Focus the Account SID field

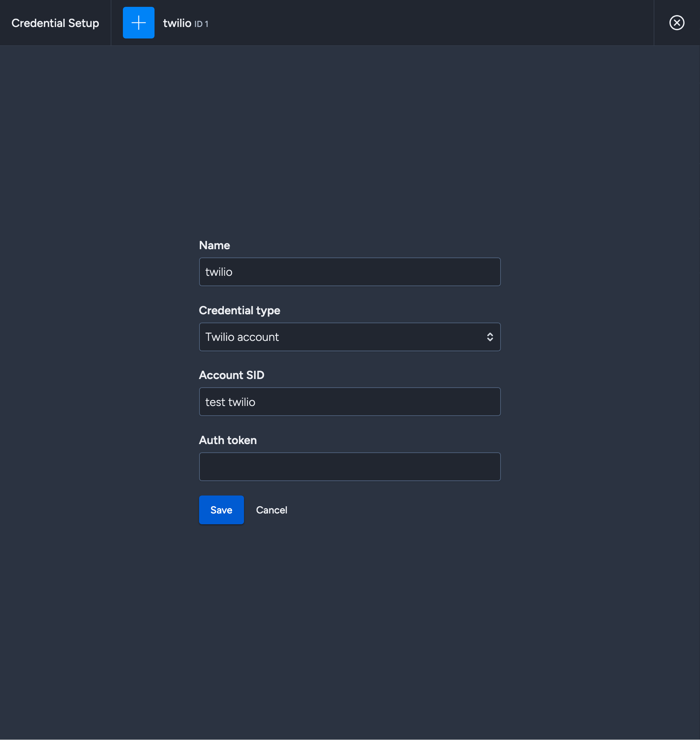point(350,402)
